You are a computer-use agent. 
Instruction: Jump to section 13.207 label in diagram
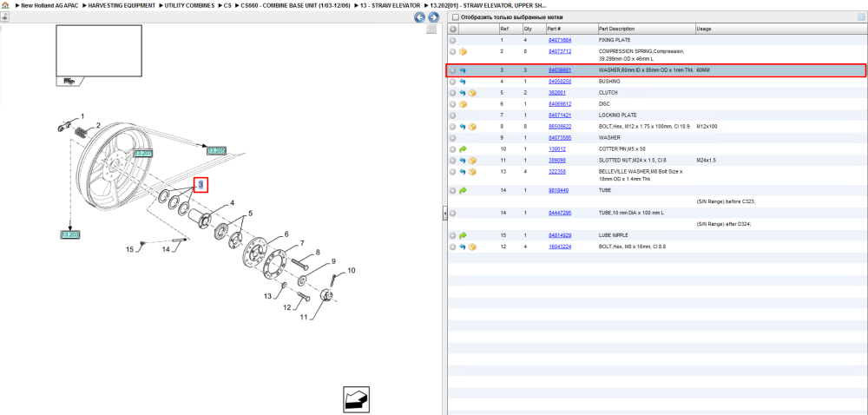(143, 154)
